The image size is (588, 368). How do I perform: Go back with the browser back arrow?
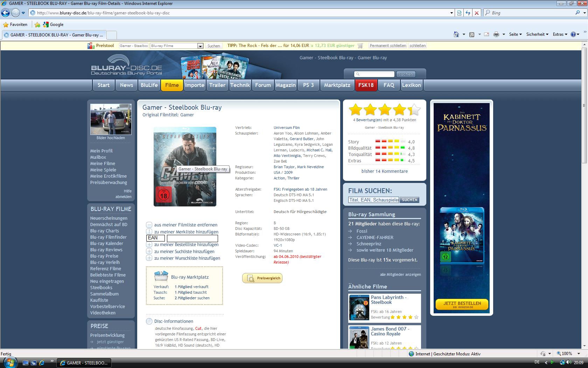pyautogui.click(x=5, y=13)
